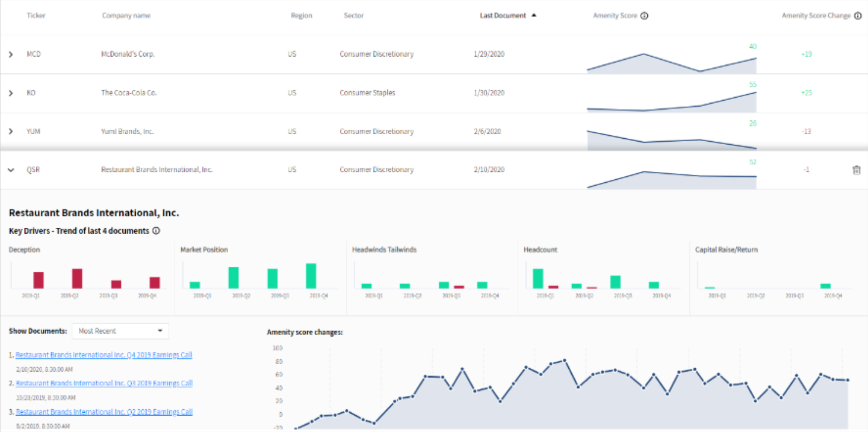Open the Most Recent documents dropdown
The width and height of the screenshot is (868, 432).
point(120,331)
